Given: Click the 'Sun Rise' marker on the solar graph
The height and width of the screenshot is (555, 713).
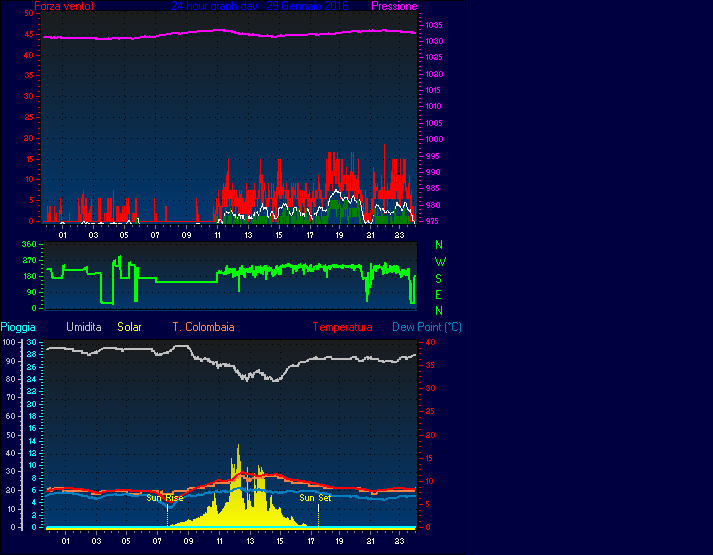Looking at the screenshot, I should (165, 497).
